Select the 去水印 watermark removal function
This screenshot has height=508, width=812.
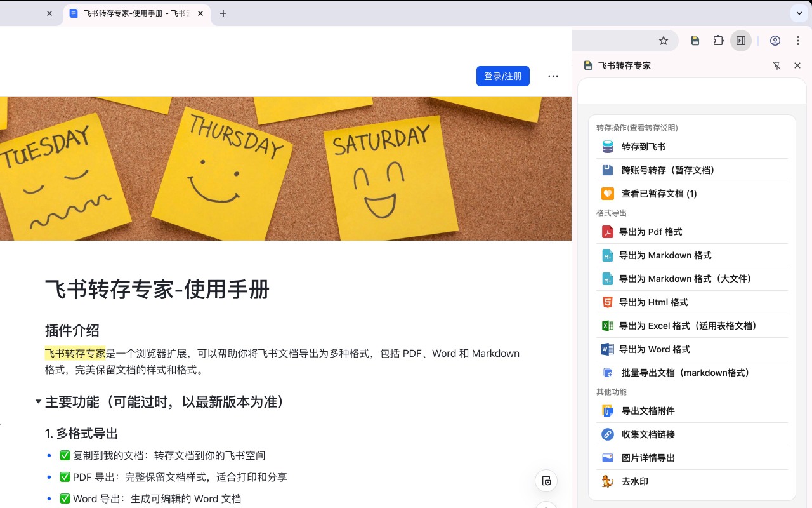tap(633, 481)
